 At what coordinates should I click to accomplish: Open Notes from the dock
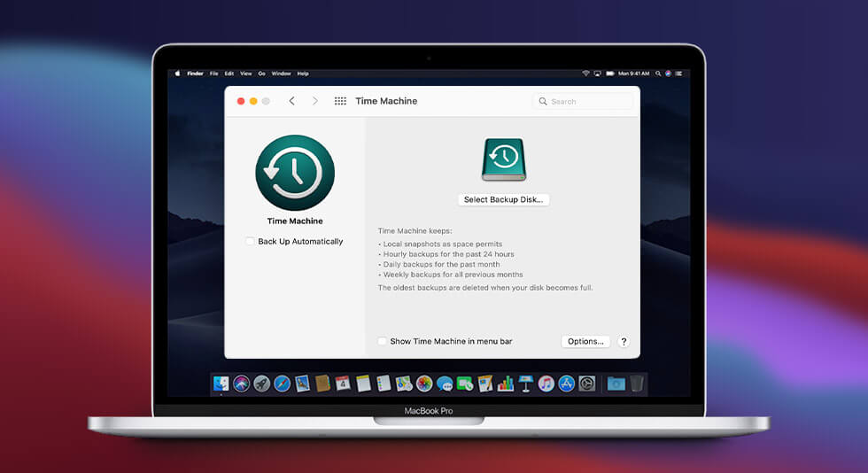[x=363, y=384]
